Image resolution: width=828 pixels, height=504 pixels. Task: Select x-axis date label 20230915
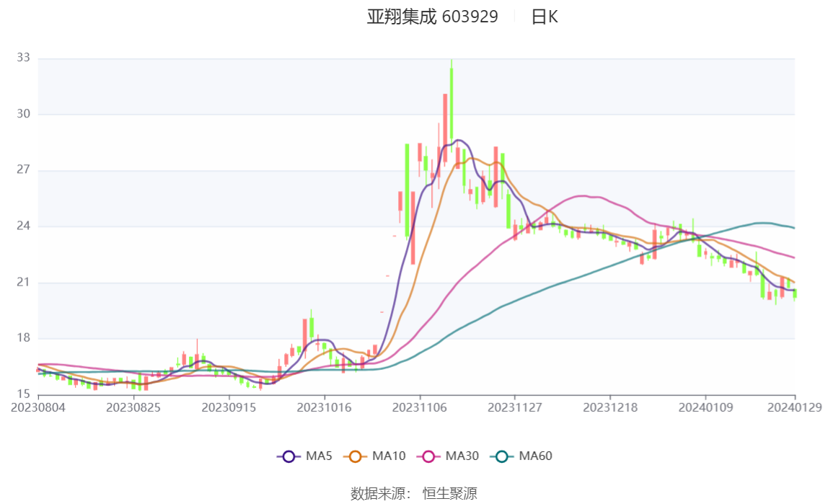click(229, 407)
